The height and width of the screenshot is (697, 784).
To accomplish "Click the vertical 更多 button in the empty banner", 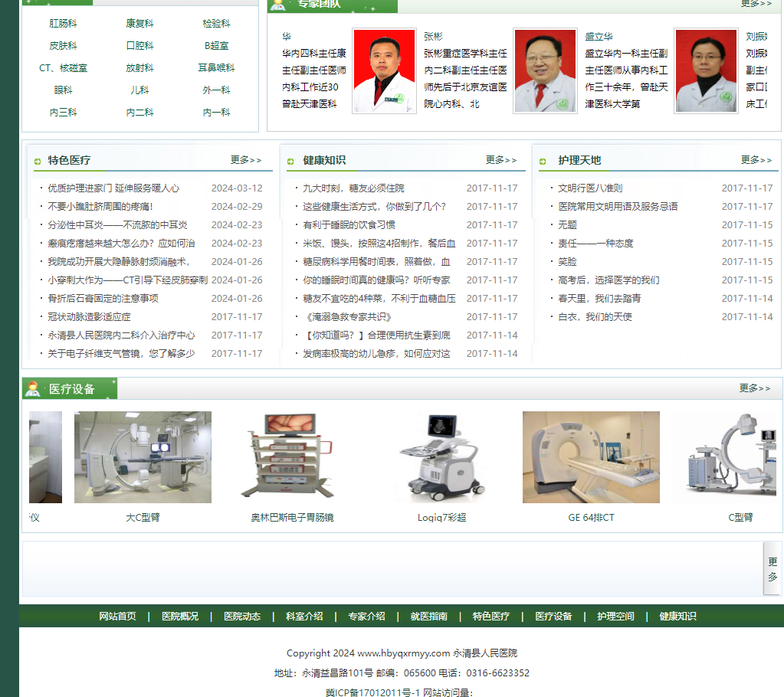I will [x=773, y=569].
